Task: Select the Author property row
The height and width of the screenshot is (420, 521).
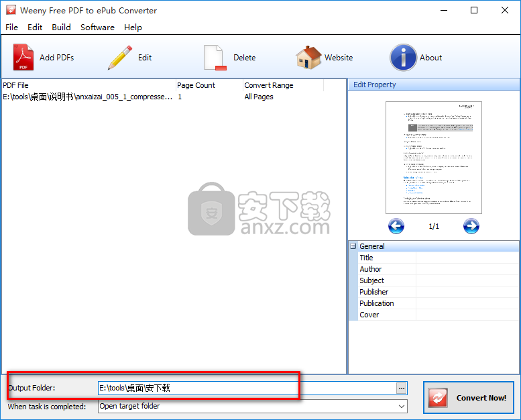Action: point(439,269)
